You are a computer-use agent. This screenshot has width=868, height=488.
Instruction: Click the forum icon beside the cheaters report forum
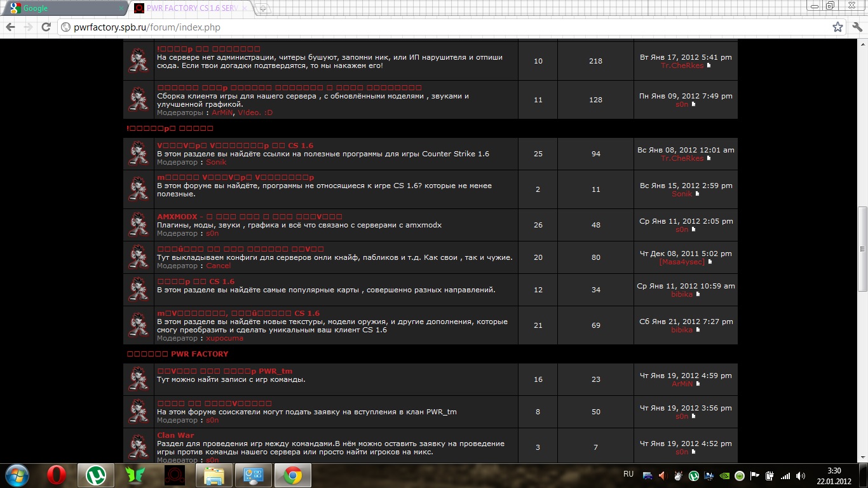(139, 61)
